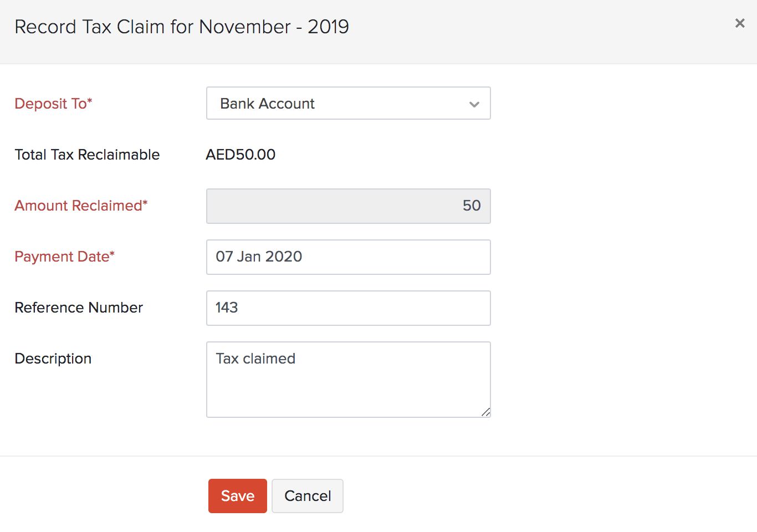Click the Reference Number value 143
Viewport: 757px width, 532px height.
click(x=348, y=308)
